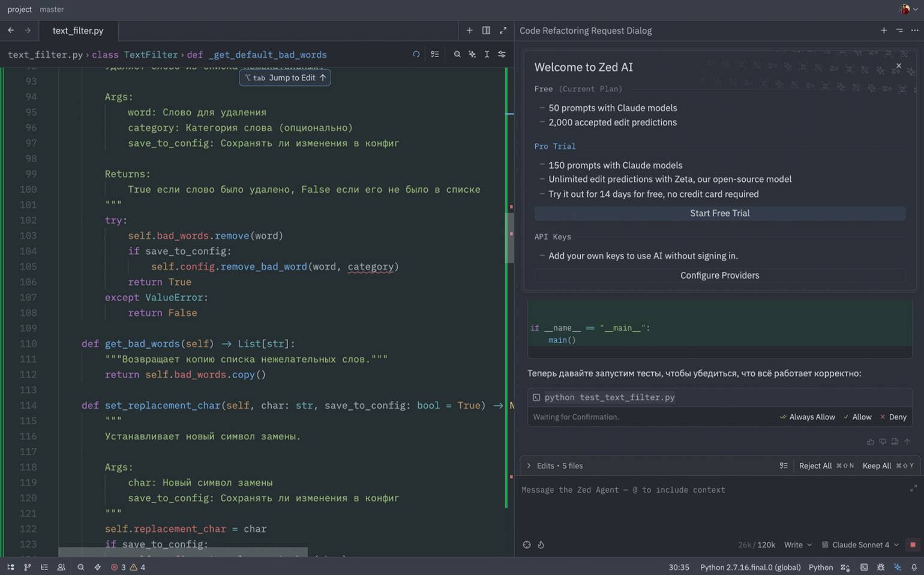924x575 pixels.
Task: Open editor controls sliders icon
Action: coord(502,54)
